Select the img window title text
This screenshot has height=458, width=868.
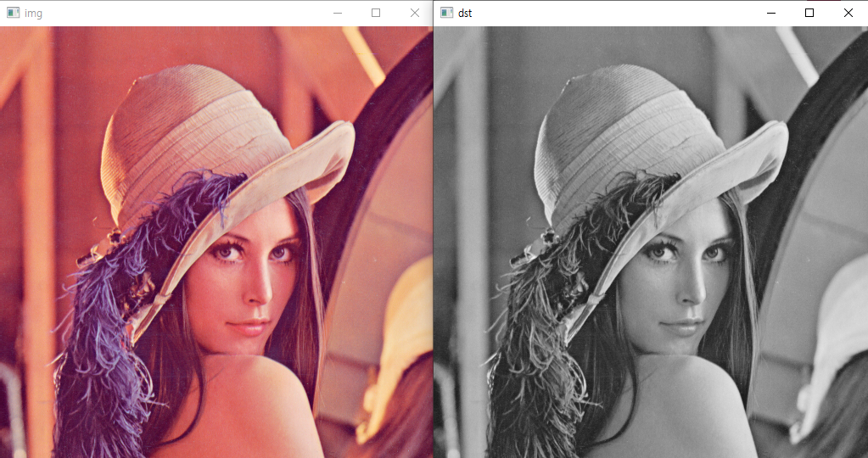tap(33, 14)
